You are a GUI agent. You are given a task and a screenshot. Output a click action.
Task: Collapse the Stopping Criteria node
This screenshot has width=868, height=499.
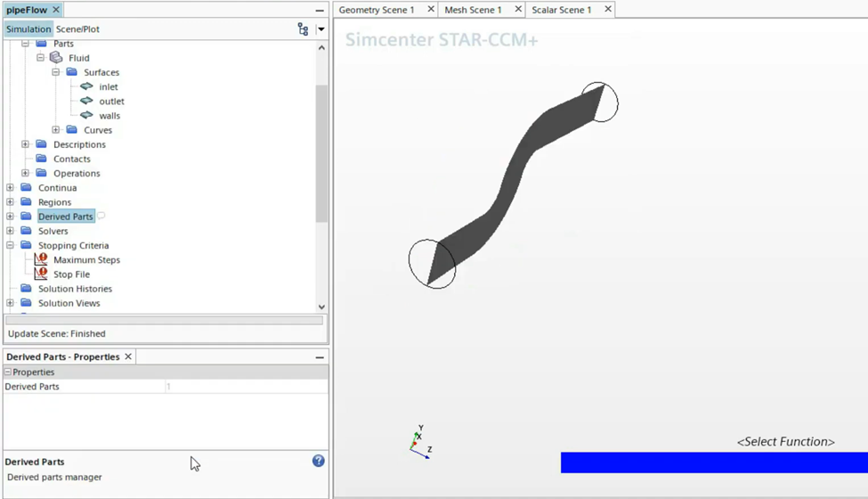click(10, 245)
